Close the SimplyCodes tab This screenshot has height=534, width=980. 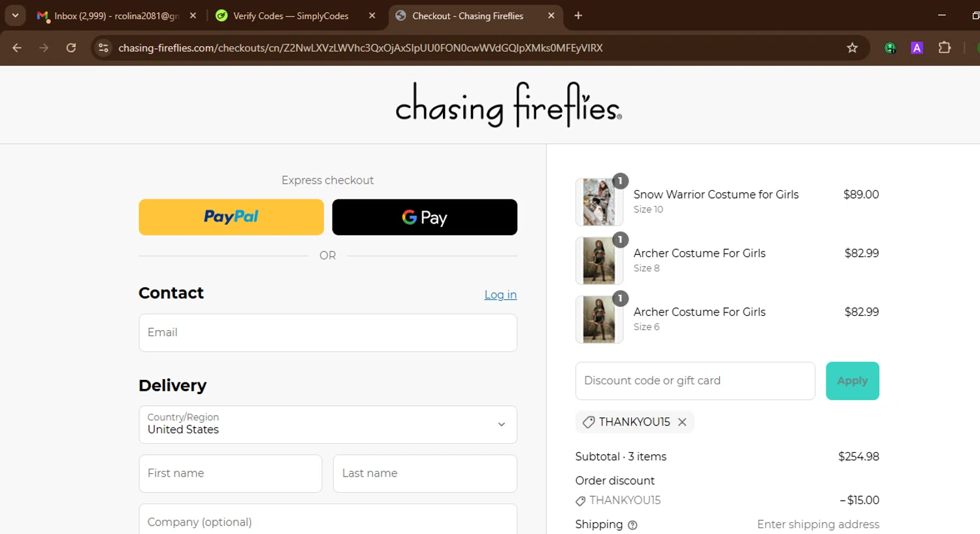pos(372,16)
